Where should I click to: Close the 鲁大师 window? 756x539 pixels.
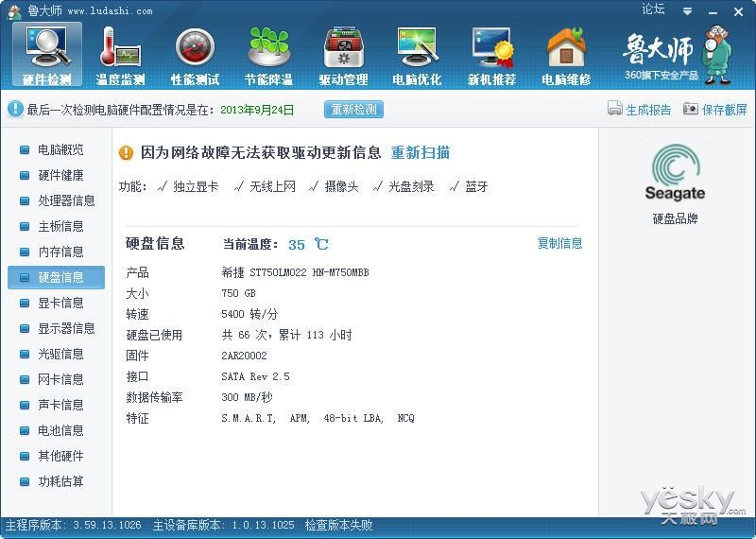tap(739, 12)
